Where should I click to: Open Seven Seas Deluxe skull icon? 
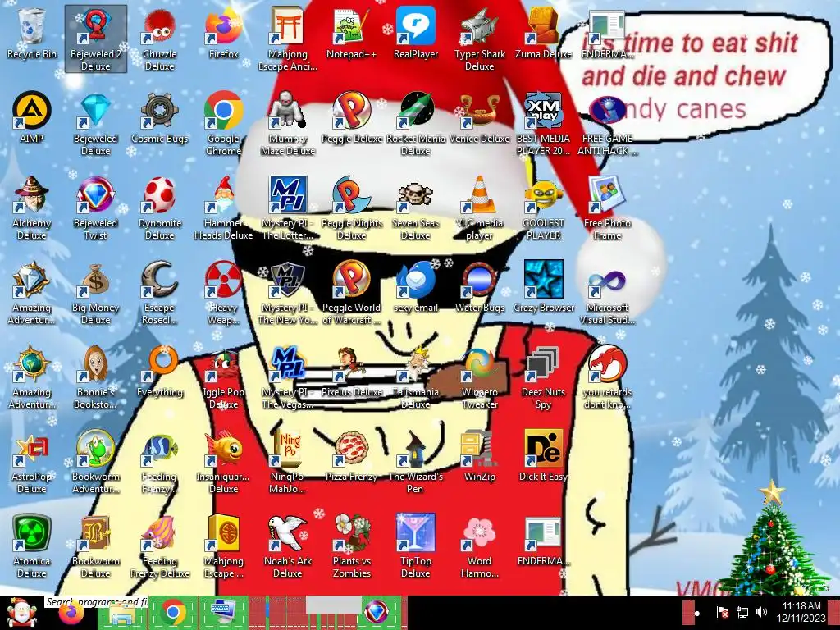(x=416, y=208)
